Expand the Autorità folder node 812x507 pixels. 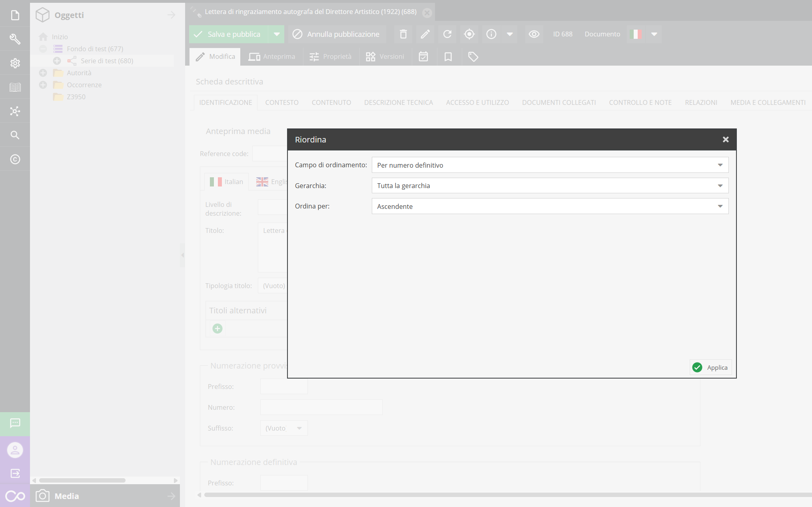pos(43,73)
